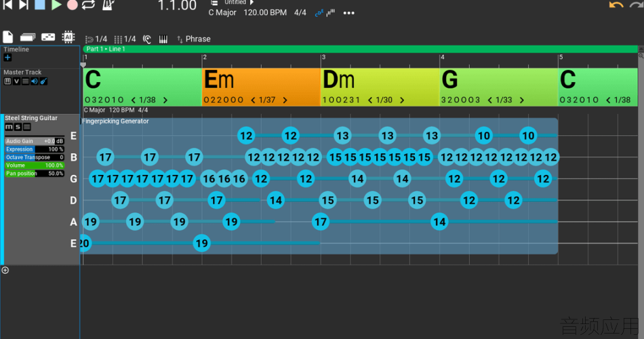The image size is (644, 339).
Task: Undo the last action
Action: [x=616, y=5]
